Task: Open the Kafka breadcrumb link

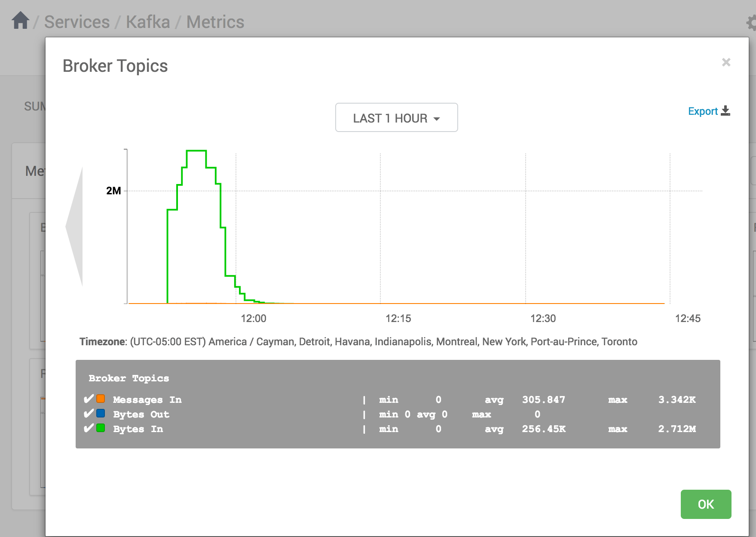Action: click(x=148, y=21)
